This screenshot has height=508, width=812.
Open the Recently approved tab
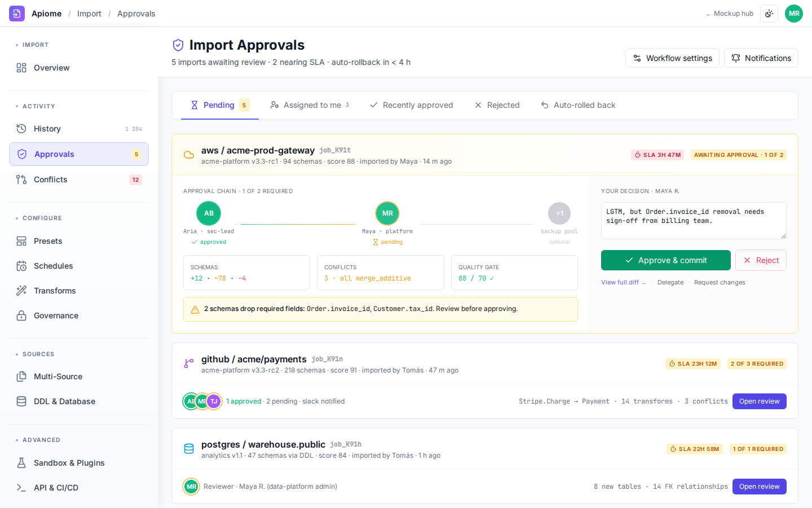(412, 105)
